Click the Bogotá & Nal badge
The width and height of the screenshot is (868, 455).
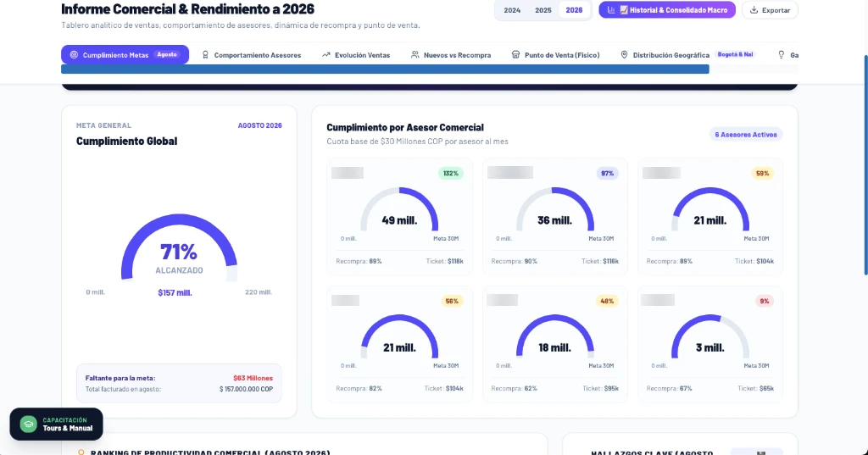pyautogui.click(x=735, y=54)
